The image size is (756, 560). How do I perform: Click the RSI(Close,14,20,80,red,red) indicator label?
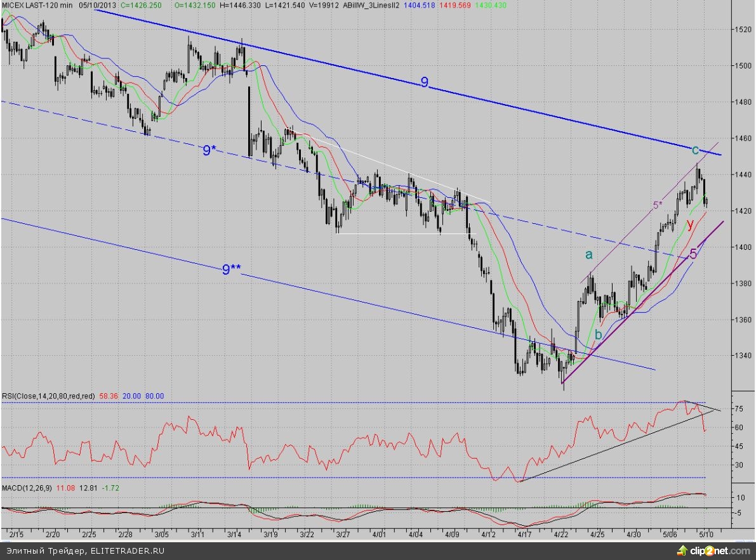(48, 396)
